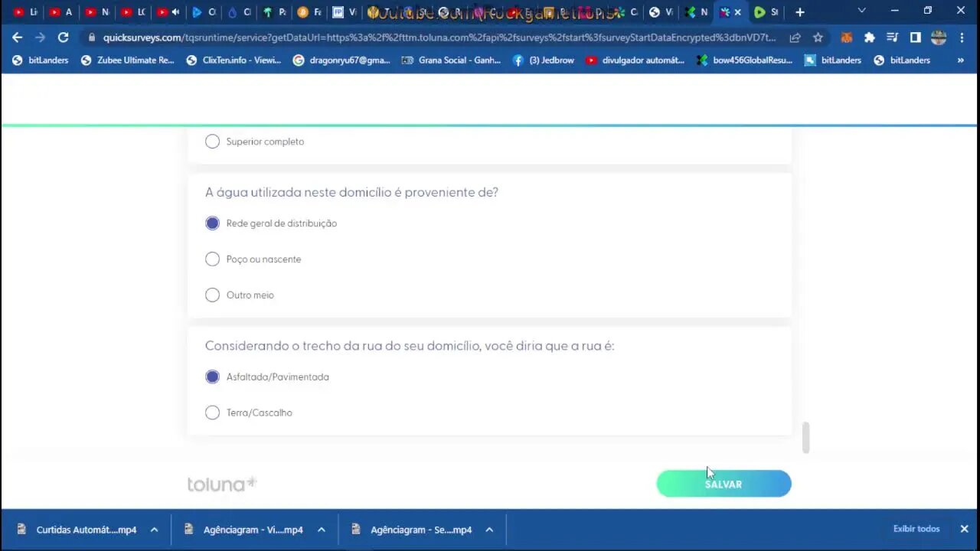Switch to the green play 'St' tab
The height and width of the screenshot is (551, 980).
pyautogui.click(x=767, y=12)
